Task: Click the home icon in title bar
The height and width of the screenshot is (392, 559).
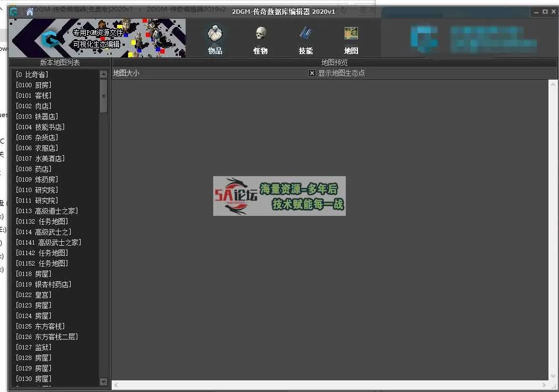Action: [30, 12]
